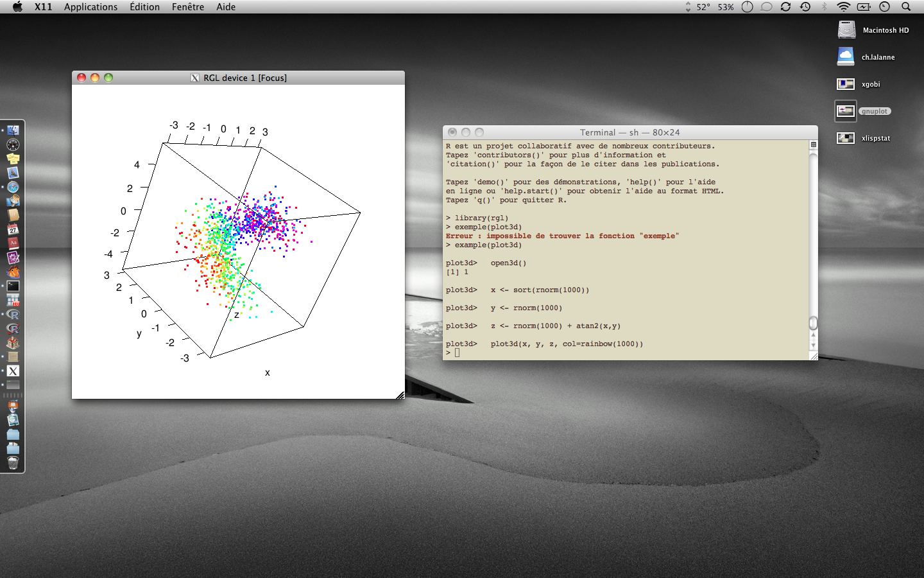
Task: Open the Trash in the Dock
Action: [x=13, y=462]
